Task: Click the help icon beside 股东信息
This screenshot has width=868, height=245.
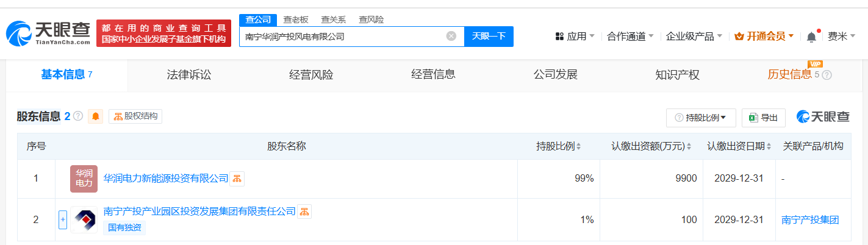Action: pos(78,116)
